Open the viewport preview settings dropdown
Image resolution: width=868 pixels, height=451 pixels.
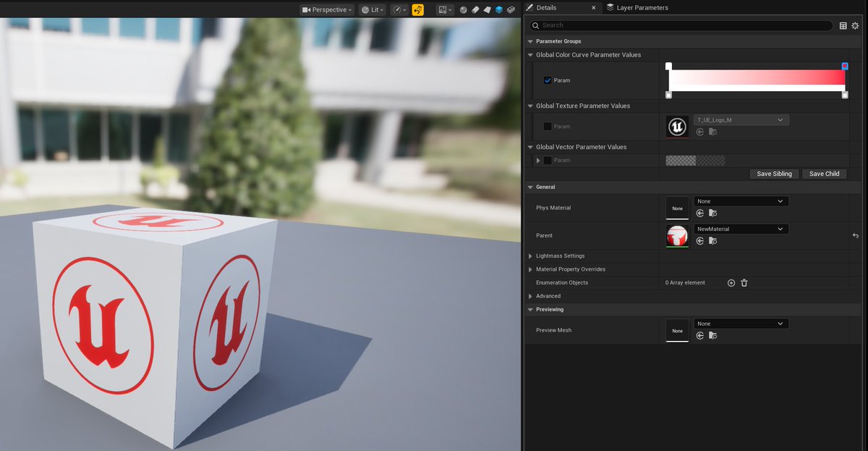tap(445, 9)
